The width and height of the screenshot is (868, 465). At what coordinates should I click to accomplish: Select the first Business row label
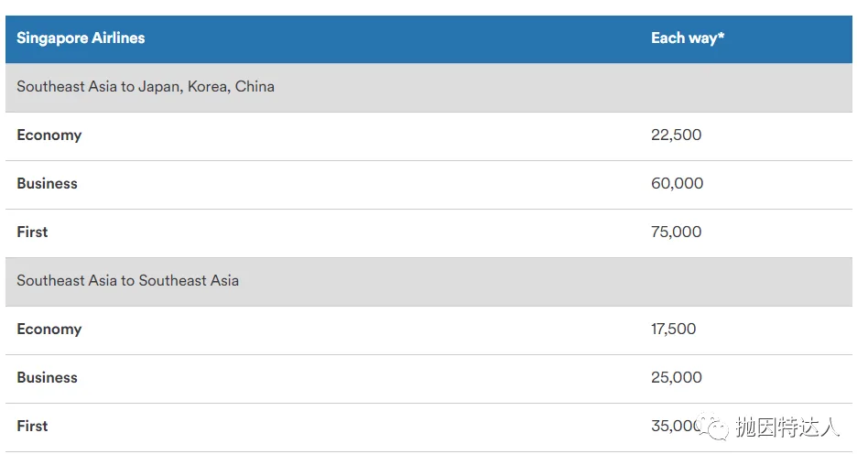pos(47,184)
